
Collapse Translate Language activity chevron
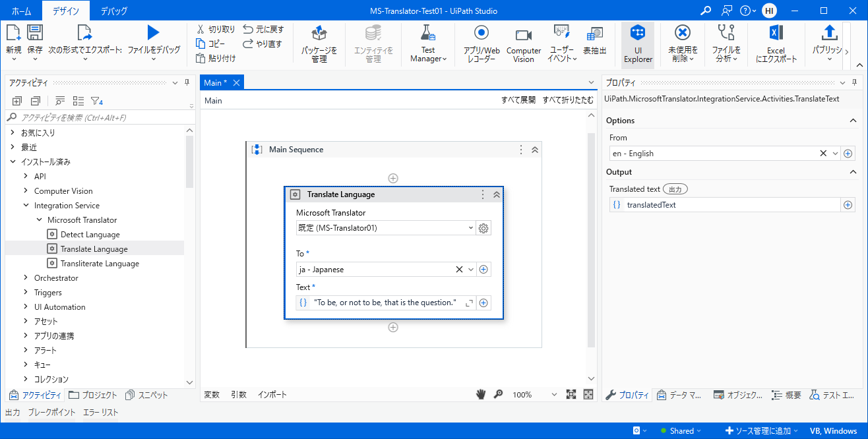click(x=497, y=194)
